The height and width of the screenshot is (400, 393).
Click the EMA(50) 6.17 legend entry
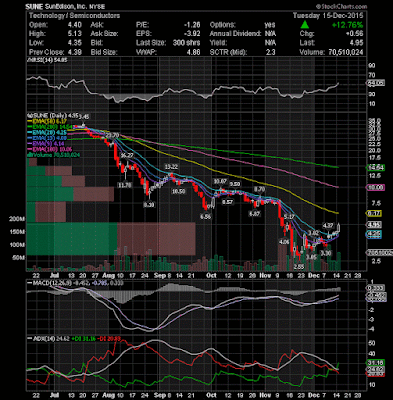pyautogui.click(x=48, y=122)
